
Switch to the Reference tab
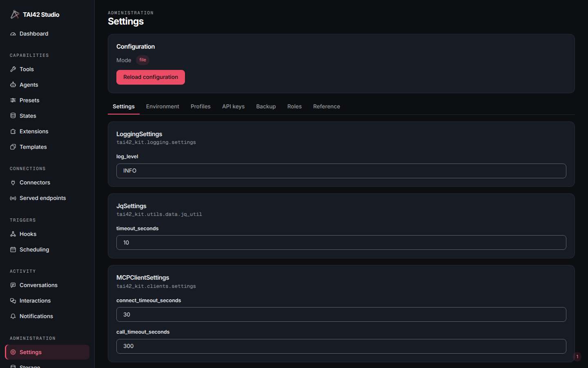coord(327,107)
